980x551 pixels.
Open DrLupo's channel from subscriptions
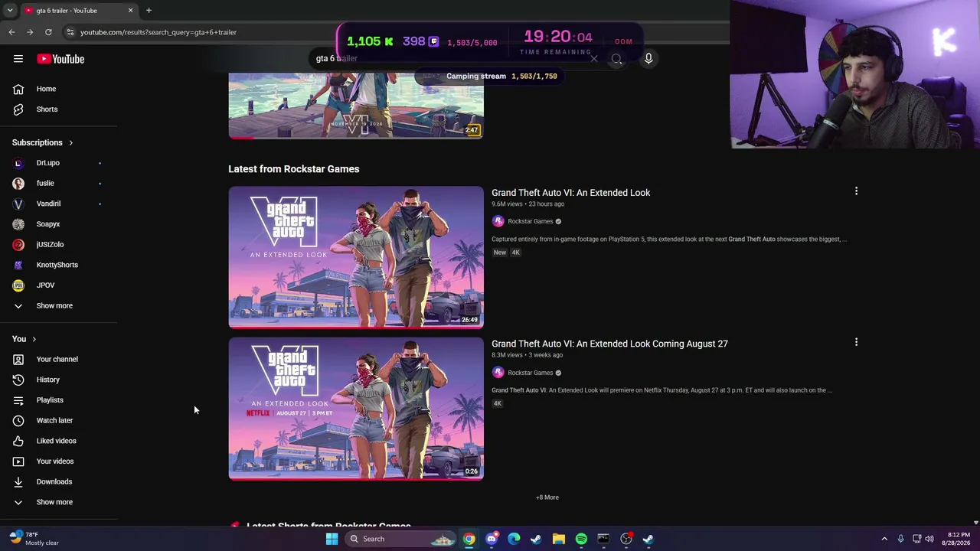tap(58, 163)
